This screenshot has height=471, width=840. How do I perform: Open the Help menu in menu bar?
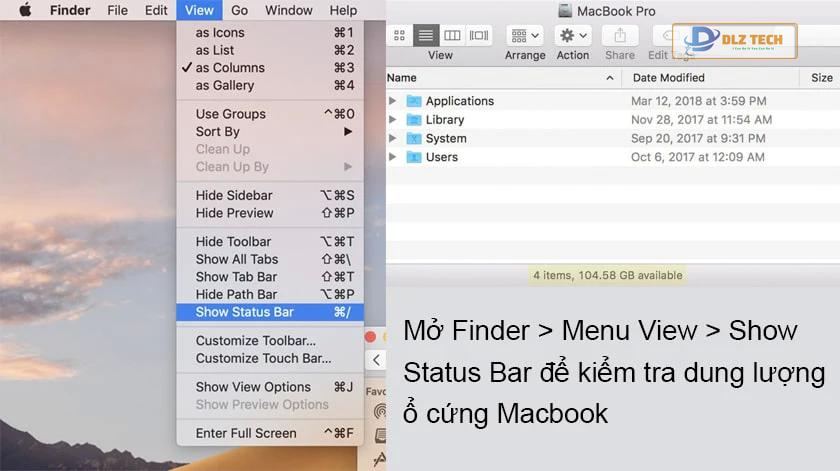pyautogui.click(x=343, y=10)
